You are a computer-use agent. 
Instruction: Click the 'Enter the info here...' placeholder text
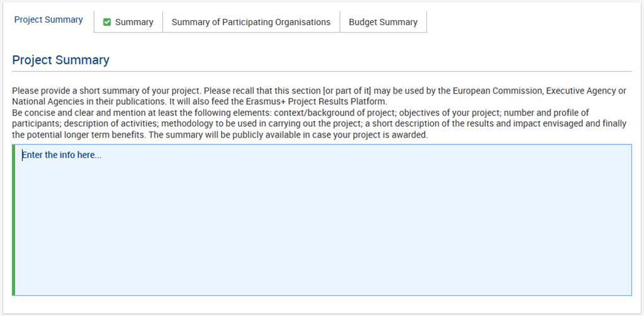pyautogui.click(x=62, y=155)
